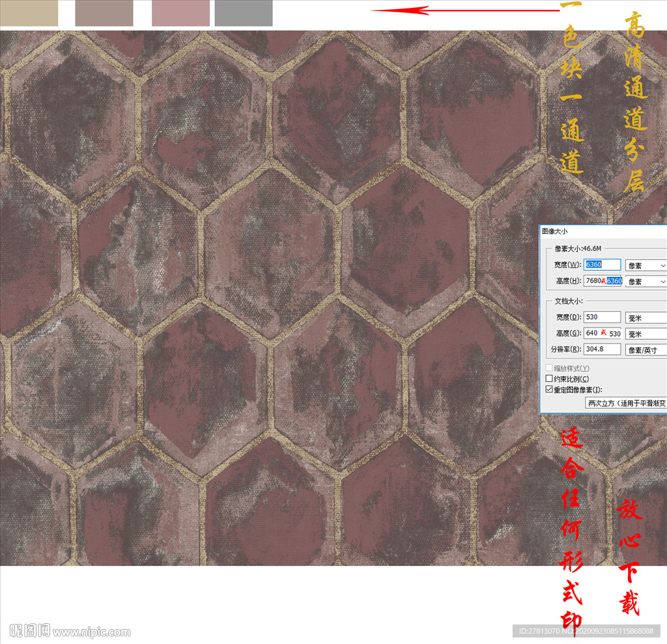The width and height of the screenshot is (667, 644).
Task: Open the 两次立方 resampling method dropdown
Action: [x=626, y=403]
